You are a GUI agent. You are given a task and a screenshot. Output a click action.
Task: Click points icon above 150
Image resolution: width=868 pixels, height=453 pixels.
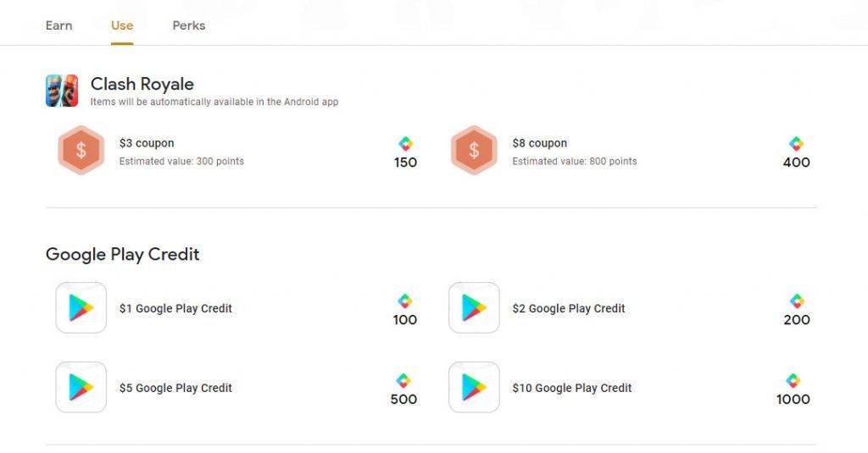405,144
